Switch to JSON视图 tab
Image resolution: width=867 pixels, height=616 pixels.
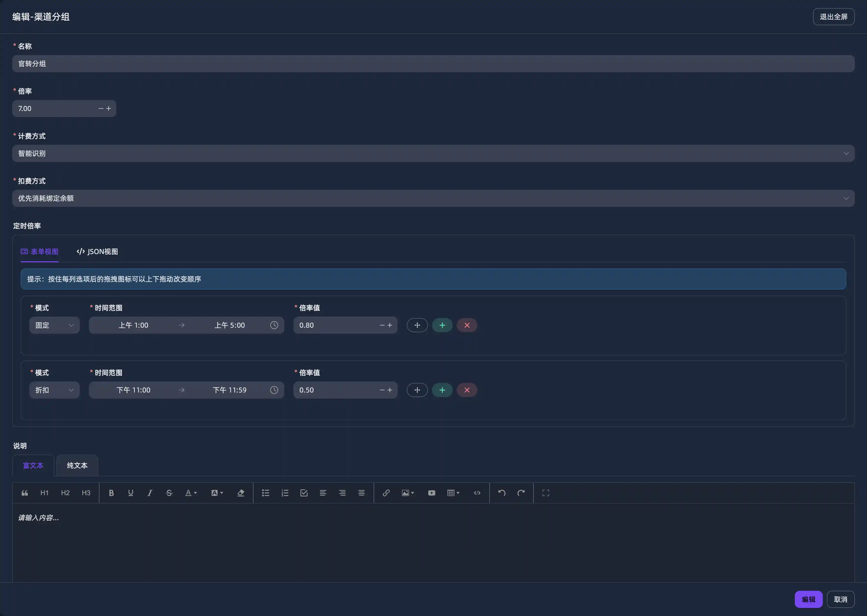click(x=97, y=251)
